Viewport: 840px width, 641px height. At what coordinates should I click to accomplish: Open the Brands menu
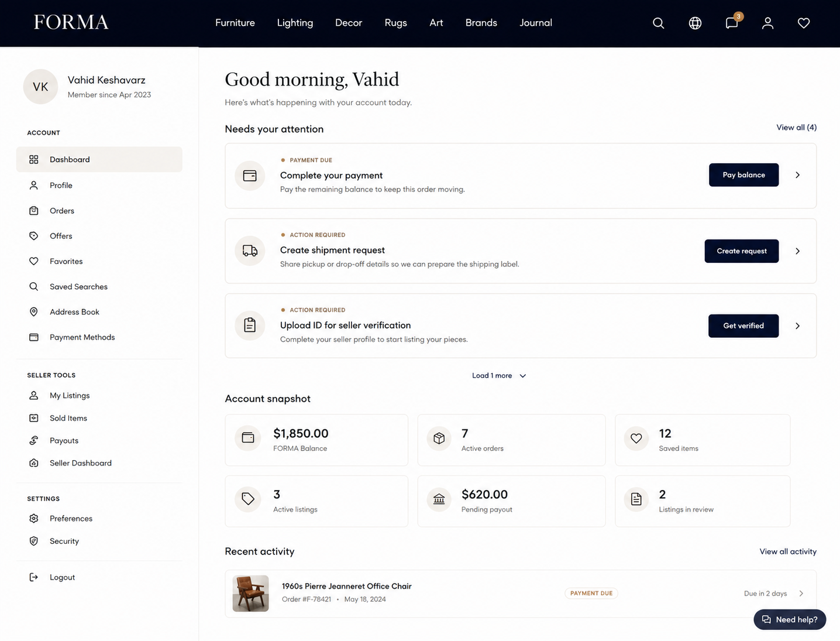(481, 23)
